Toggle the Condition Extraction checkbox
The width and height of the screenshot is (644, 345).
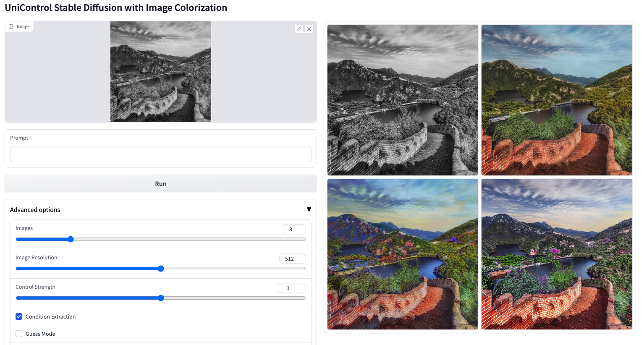(x=19, y=316)
